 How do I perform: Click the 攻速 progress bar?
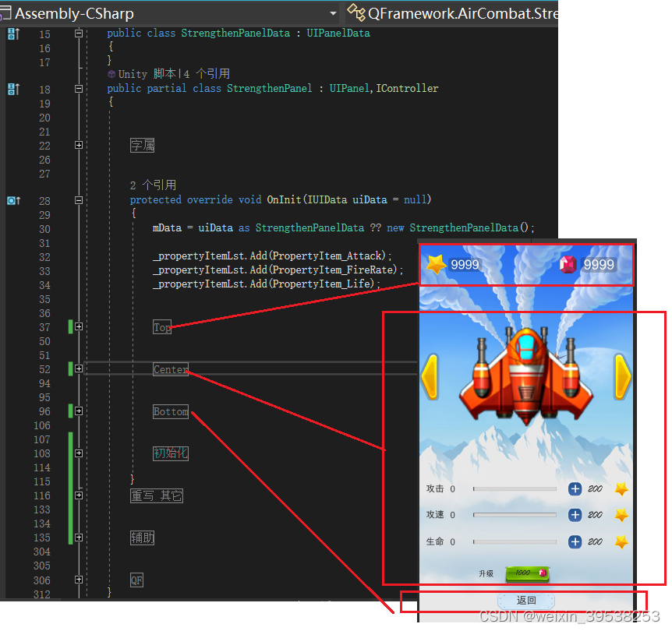click(x=515, y=515)
